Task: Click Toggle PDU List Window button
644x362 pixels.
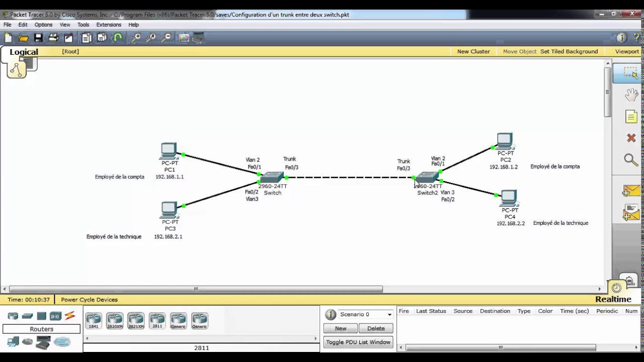Action: [358, 342]
